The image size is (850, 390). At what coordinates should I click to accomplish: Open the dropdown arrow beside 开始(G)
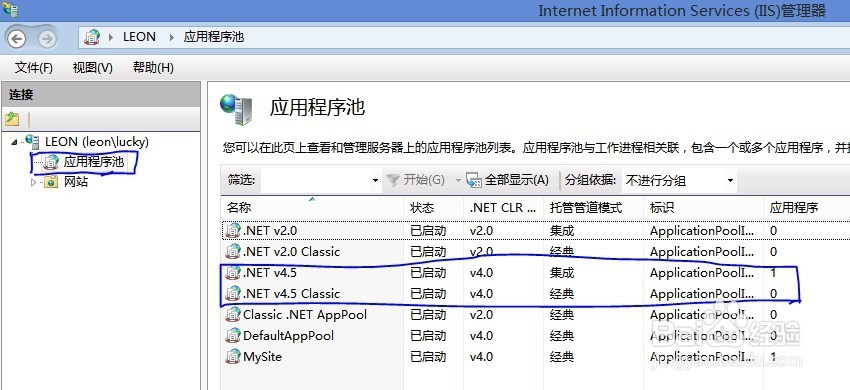(458, 181)
